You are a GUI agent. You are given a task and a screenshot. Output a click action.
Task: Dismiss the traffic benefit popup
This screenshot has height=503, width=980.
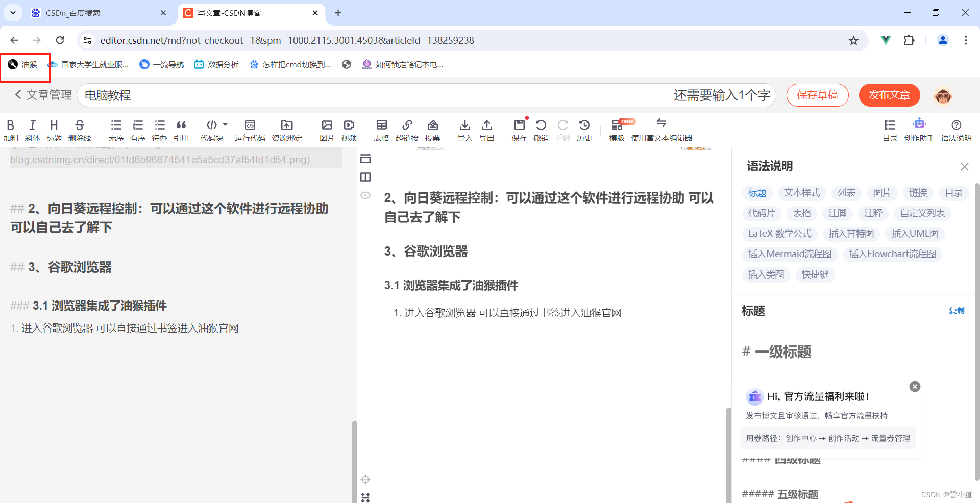point(915,387)
